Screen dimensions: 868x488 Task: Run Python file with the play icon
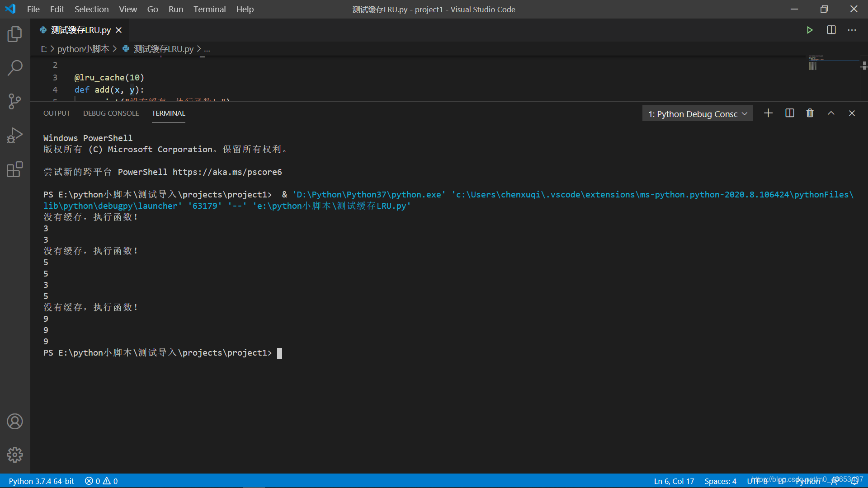tap(810, 30)
